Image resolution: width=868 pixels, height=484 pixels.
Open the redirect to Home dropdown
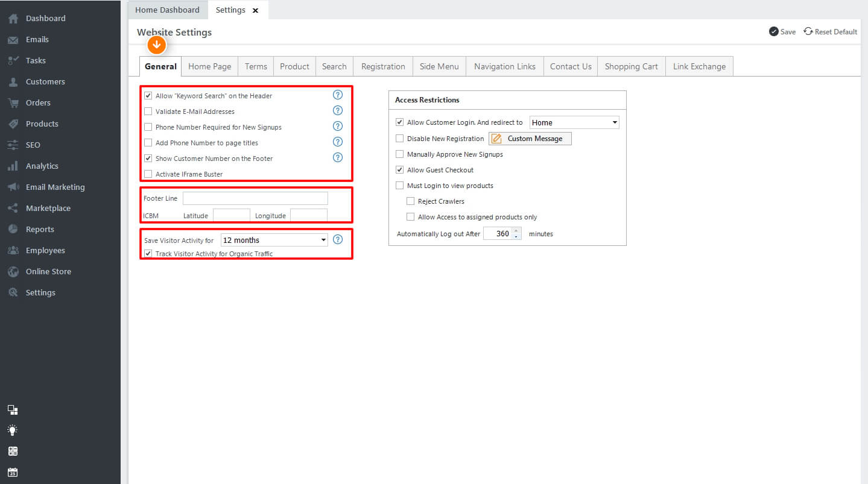pos(574,122)
